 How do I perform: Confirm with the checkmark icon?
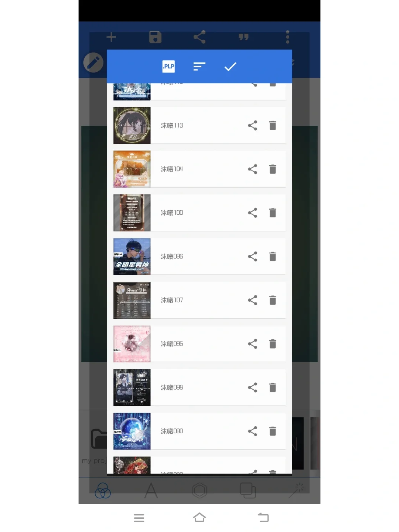pyautogui.click(x=230, y=67)
